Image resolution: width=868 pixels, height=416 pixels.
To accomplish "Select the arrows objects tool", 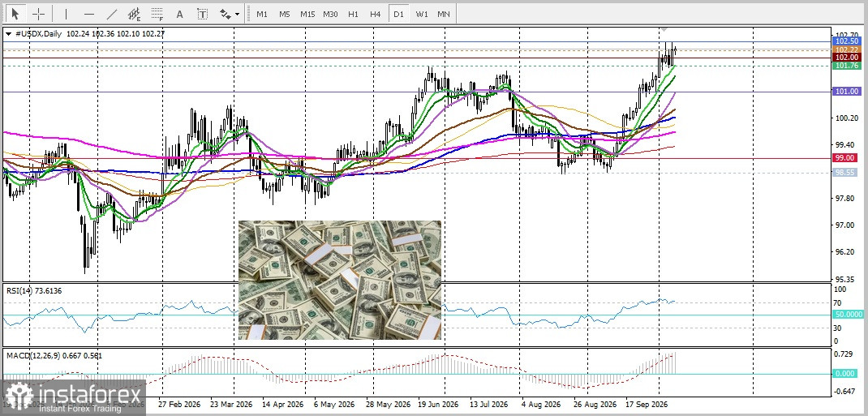I will [225, 14].
